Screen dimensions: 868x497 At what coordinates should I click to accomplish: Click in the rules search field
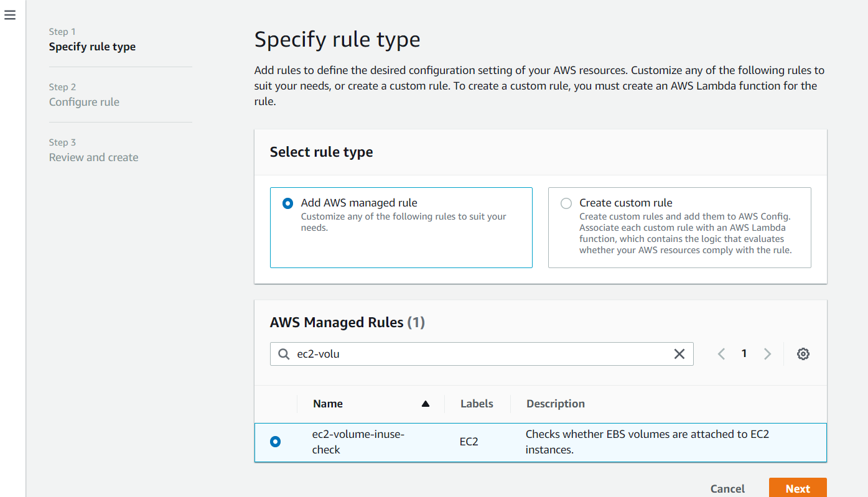point(482,354)
